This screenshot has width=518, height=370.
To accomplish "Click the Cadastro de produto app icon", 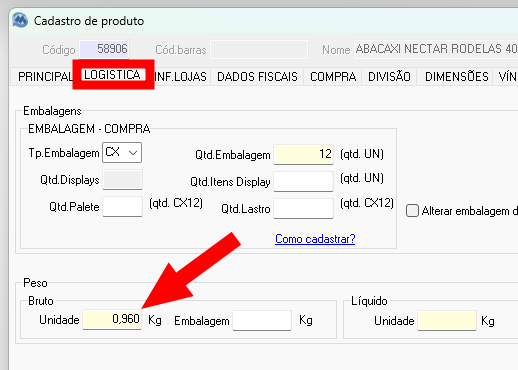I will pos(20,21).
